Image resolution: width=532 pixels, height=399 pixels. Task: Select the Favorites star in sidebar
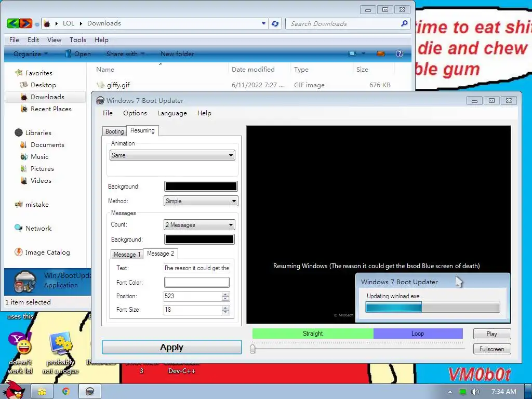(19, 73)
